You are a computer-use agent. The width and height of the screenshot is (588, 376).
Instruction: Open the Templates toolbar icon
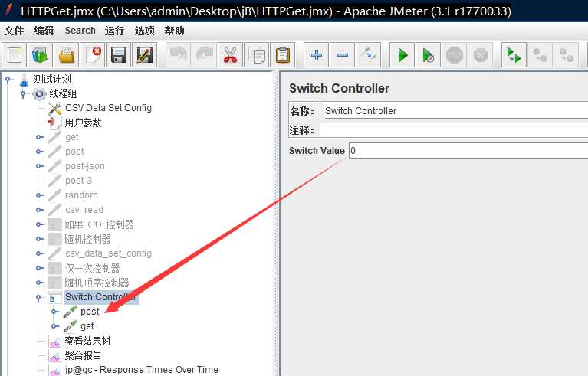[40, 55]
